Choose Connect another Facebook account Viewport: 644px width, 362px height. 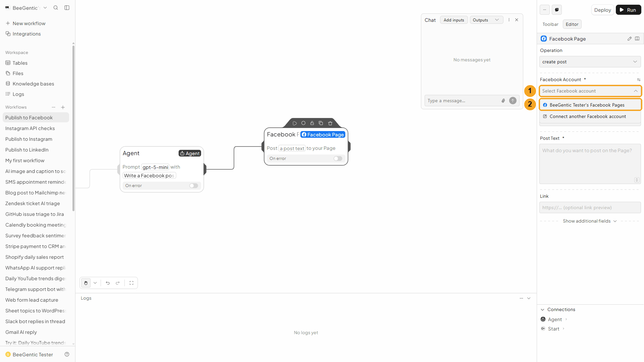point(590,116)
